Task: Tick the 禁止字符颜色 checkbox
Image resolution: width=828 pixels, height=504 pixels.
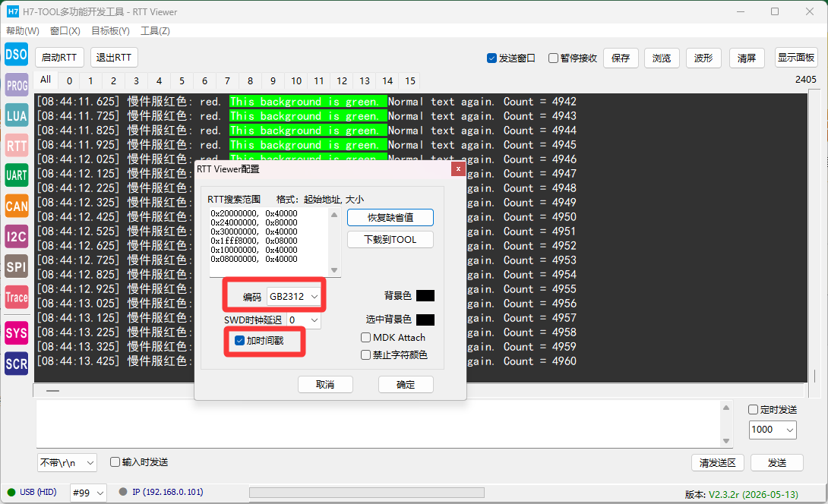Action: pyautogui.click(x=365, y=354)
